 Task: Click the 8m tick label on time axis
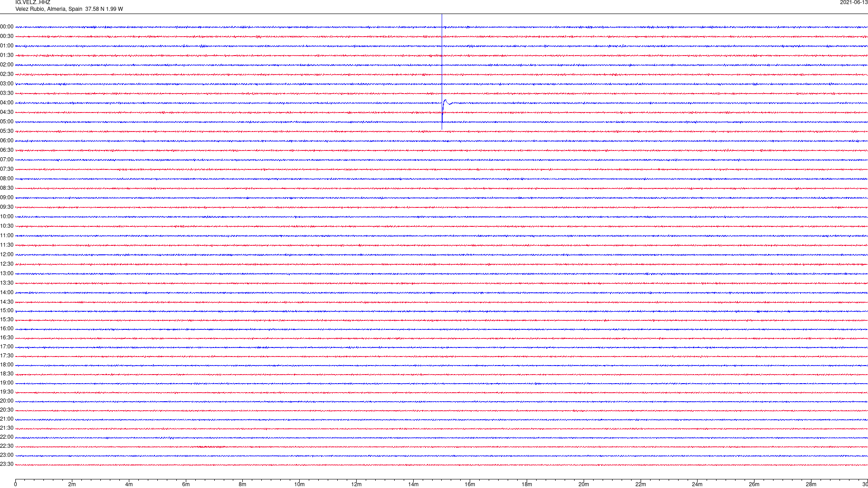point(243,484)
